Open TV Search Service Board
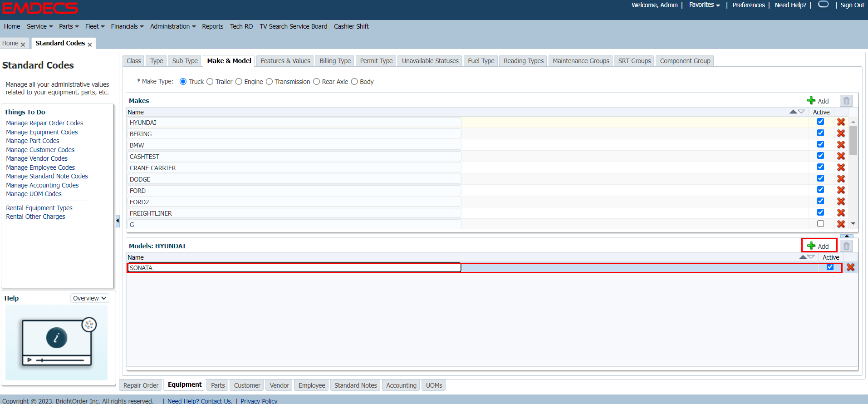868x404 pixels. tap(293, 26)
